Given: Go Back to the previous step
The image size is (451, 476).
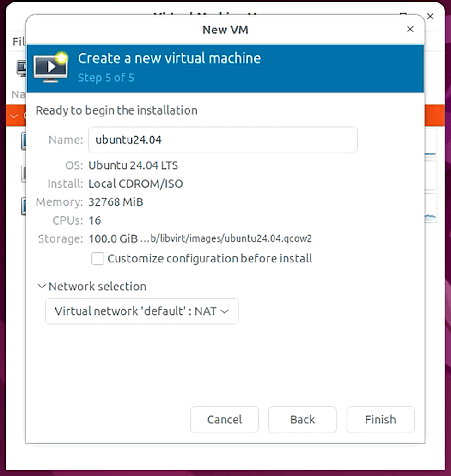Looking at the screenshot, I should click(303, 420).
